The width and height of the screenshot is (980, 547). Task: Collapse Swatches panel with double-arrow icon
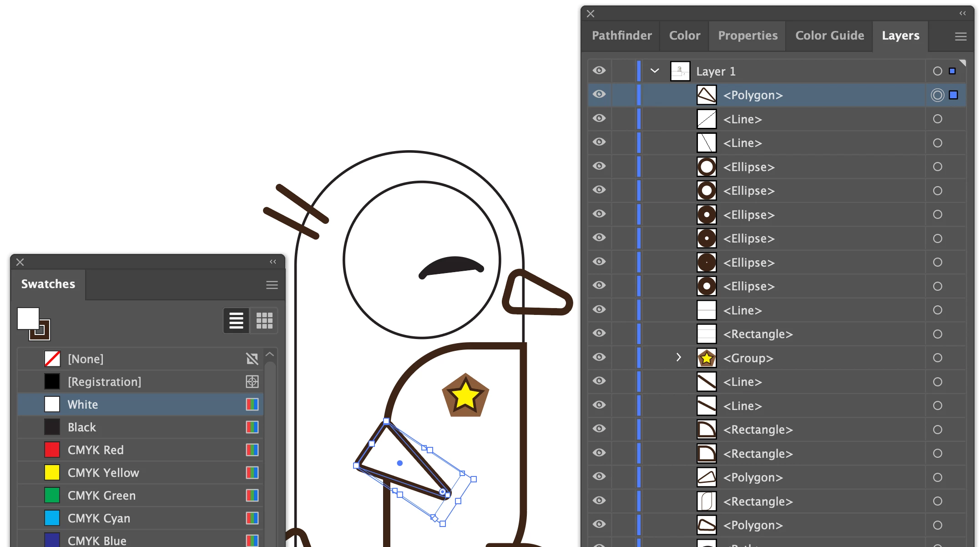(273, 262)
